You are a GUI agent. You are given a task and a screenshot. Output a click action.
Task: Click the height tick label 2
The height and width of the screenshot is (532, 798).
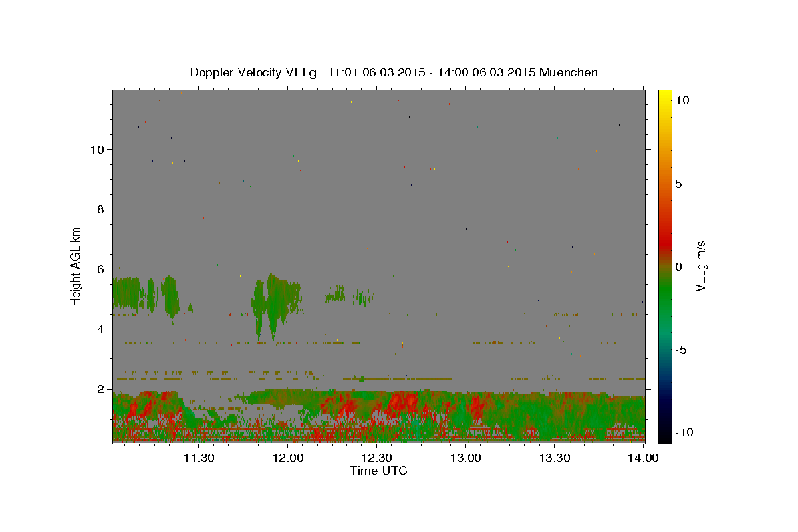[101, 388]
